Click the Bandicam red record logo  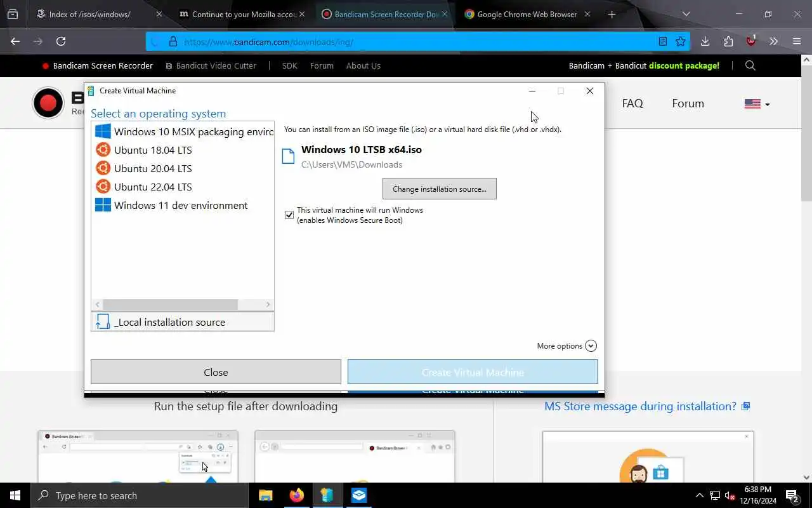coord(48,104)
